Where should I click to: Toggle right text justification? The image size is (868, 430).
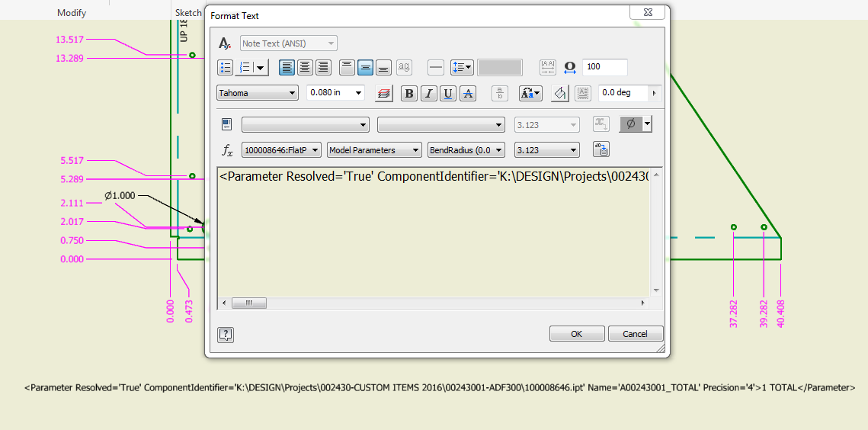tap(322, 68)
